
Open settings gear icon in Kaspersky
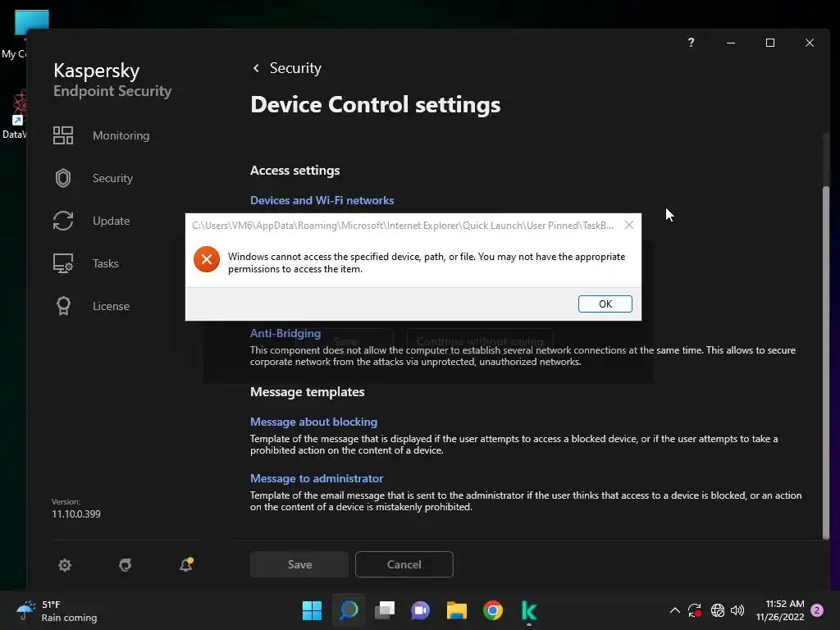pos(65,565)
